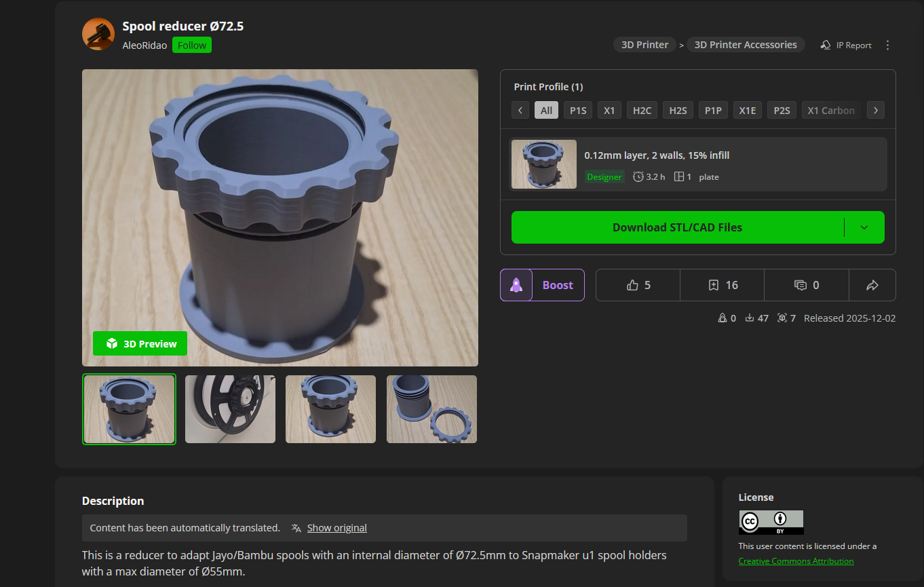Viewport: 924px width, 587px height.
Task: Click the rocket Boost icon
Action: pyautogui.click(x=516, y=285)
